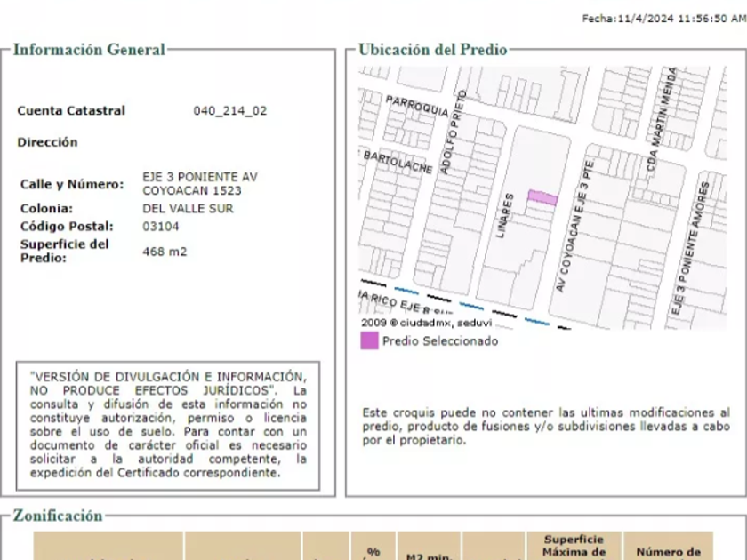Click the Colonia label
The width and height of the screenshot is (747, 560).
tap(46, 209)
